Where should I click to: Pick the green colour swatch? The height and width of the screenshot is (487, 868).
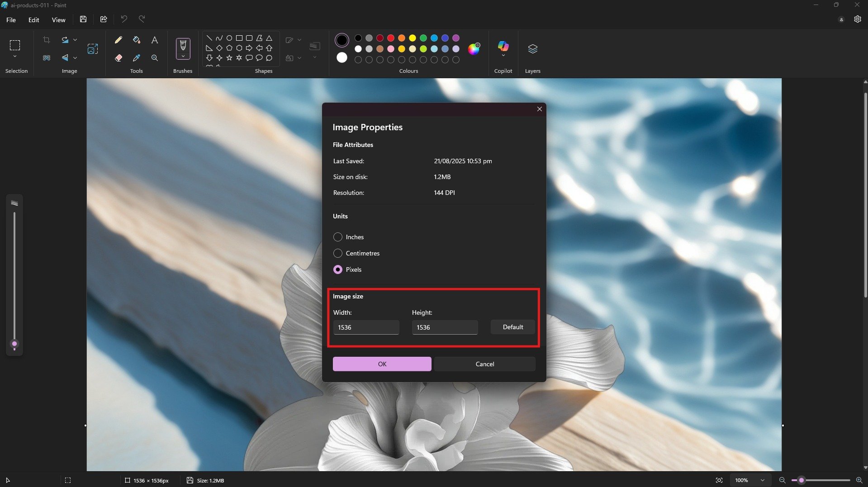click(423, 38)
